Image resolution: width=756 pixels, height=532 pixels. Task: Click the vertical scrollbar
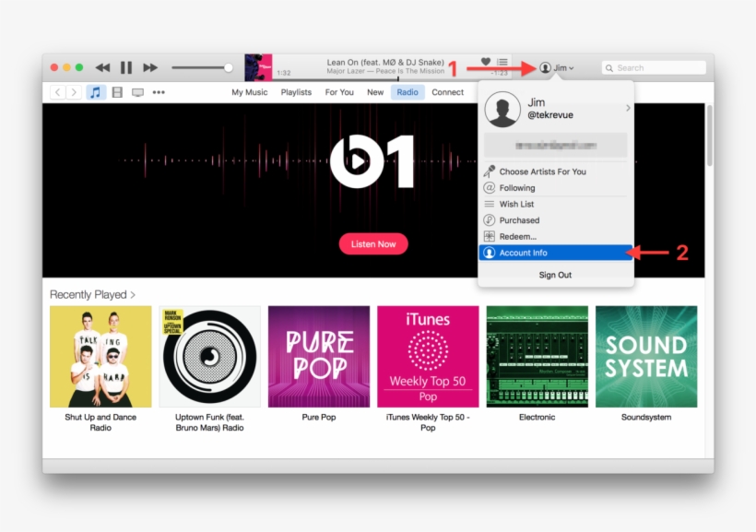(709, 136)
